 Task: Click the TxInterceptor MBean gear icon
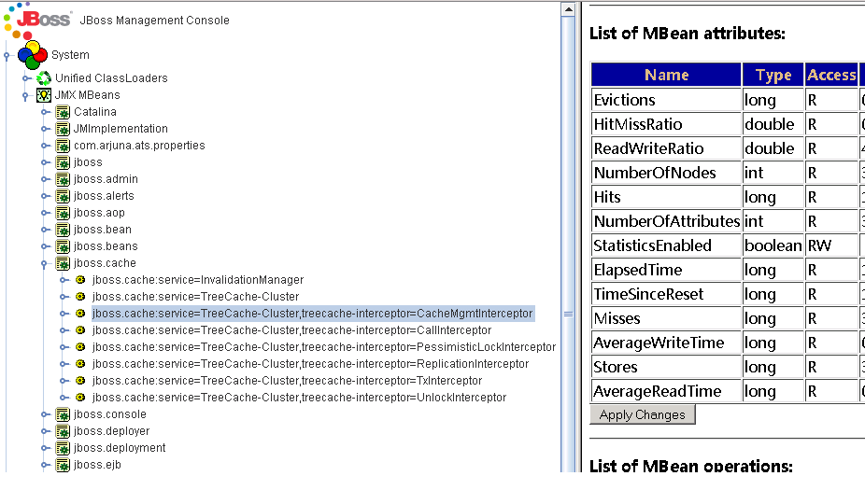pyautogui.click(x=80, y=381)
